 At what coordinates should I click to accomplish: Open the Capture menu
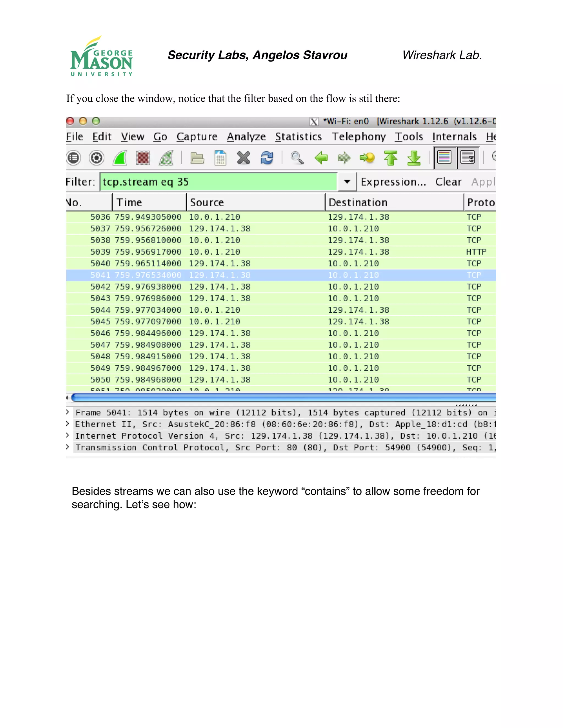click(197, 137)
